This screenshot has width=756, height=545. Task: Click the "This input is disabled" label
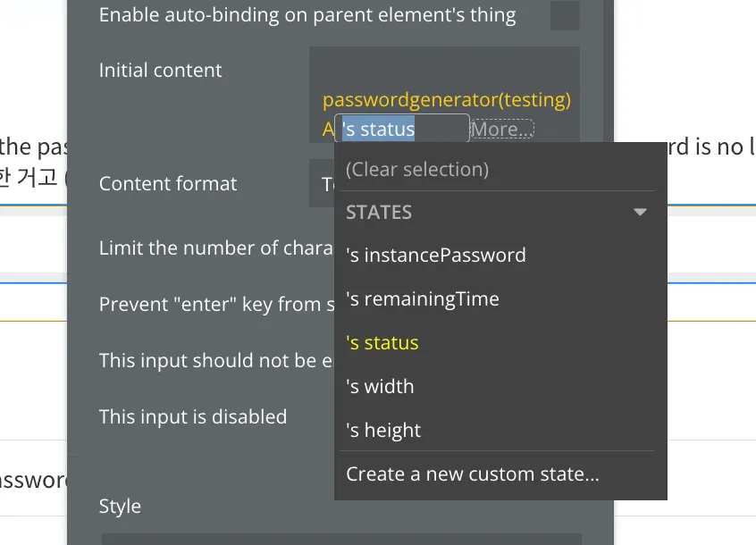pos(193,417)
